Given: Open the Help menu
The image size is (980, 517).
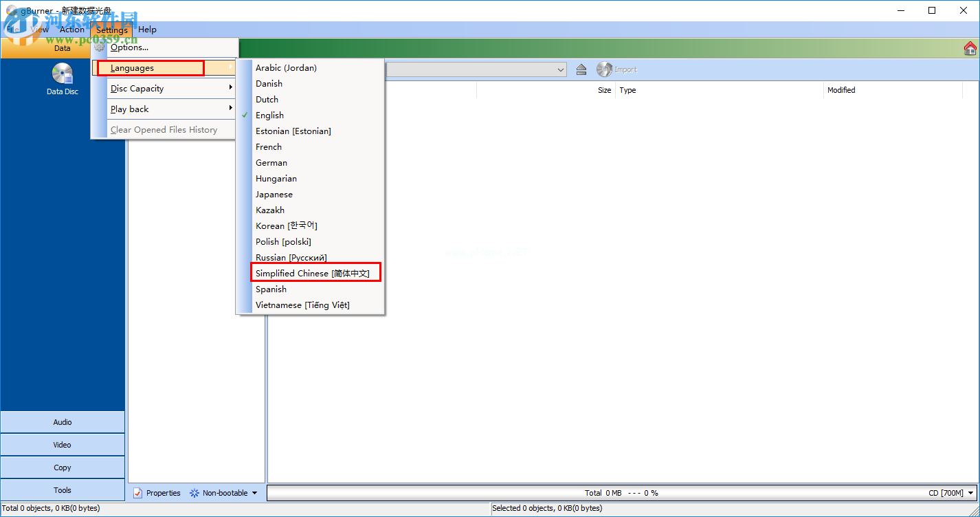Looking at the screenshot, I should [147, 30].
